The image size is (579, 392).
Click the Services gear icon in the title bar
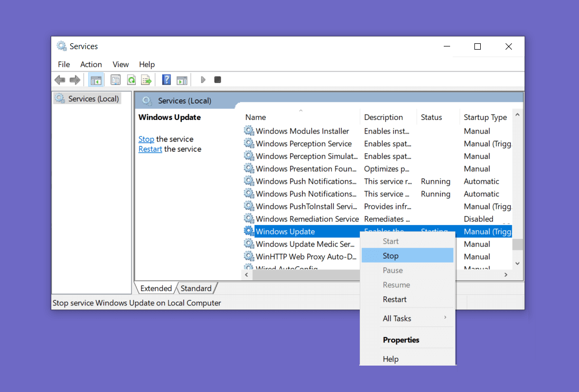[62, 46]
